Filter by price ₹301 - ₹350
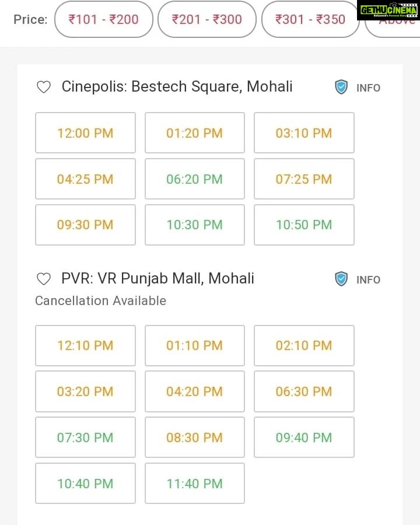This screenshot has height=525, width=420. [310, 19]
